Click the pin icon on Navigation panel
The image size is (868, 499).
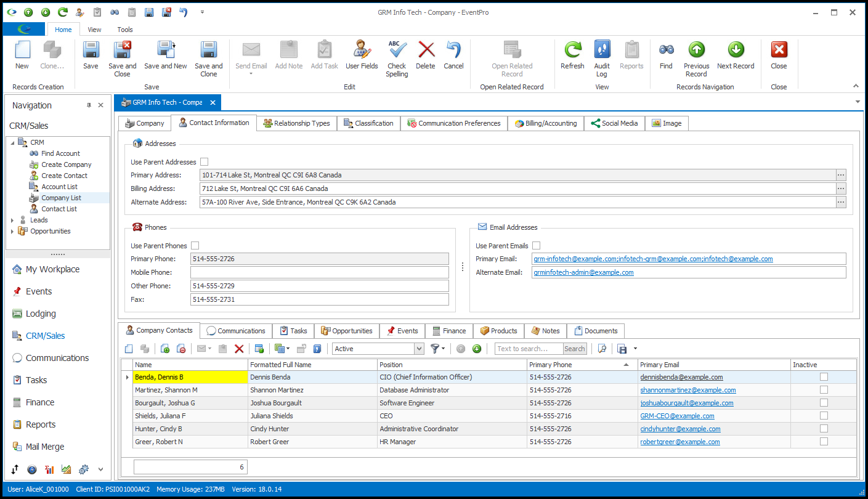(x=89, y=105)
